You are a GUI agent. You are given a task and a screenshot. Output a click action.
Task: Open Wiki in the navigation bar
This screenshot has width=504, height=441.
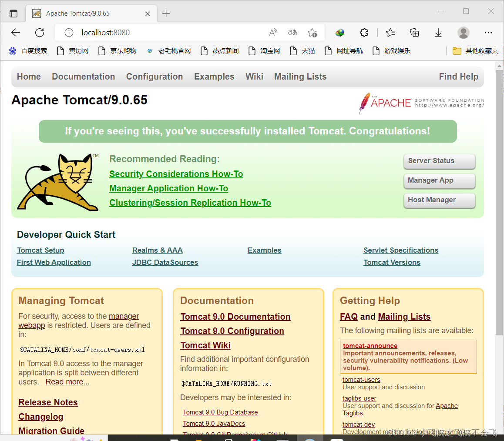tap(254, 77)
